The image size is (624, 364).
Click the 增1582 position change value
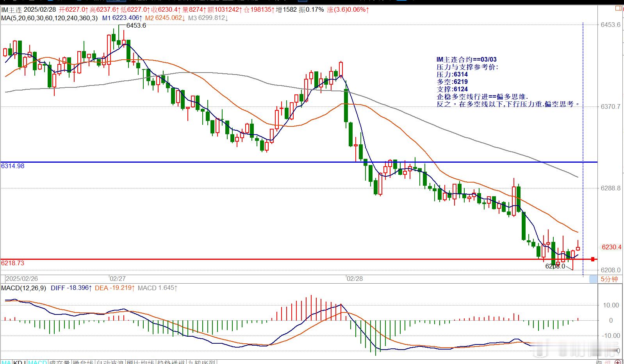click(287, 10)
